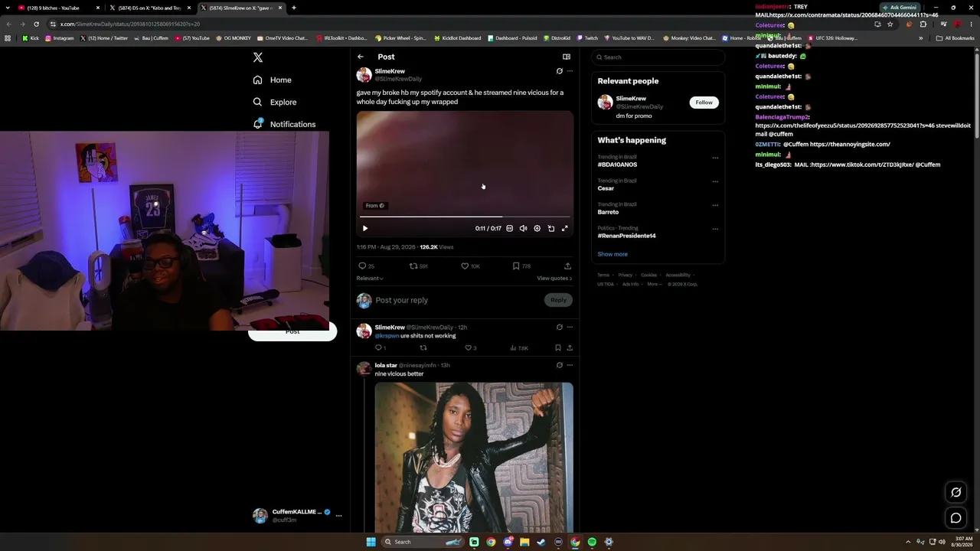Seek on the video progress bar

point(465,217)
